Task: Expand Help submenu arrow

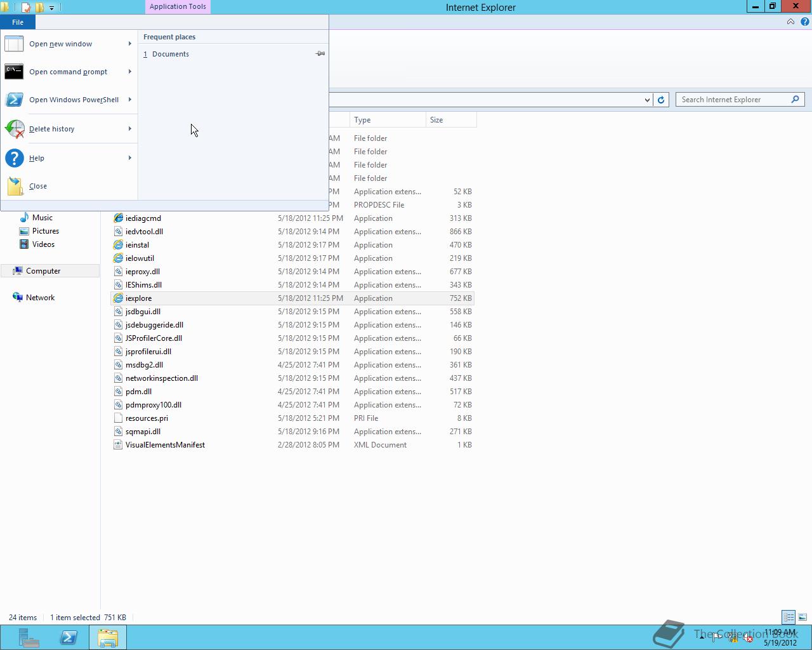Action: 130,158
